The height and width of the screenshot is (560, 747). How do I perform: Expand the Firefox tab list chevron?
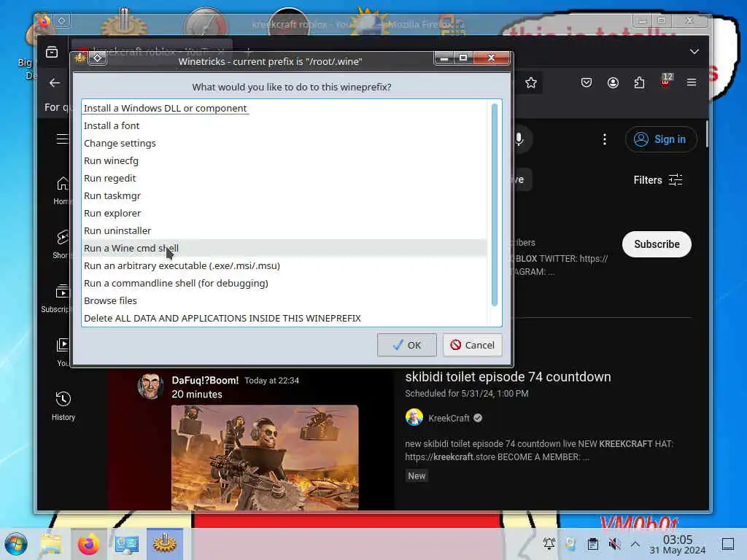point(694,52)
